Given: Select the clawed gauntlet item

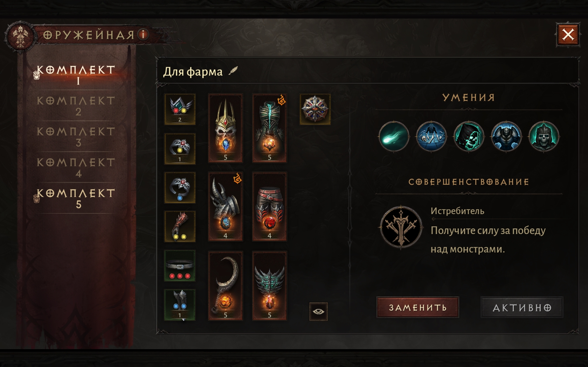Looking at the screenshot, I should tap(226, 206).
